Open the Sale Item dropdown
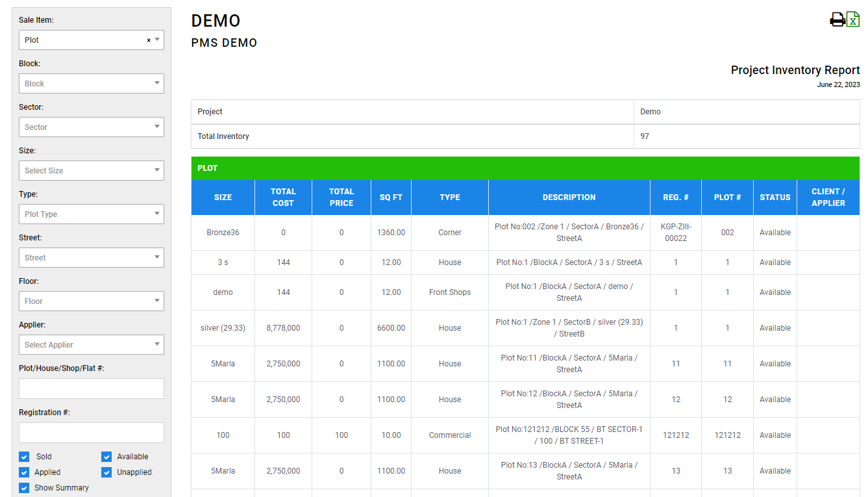Viewport: 868px width, 497px height. click(x=92, y=40)
